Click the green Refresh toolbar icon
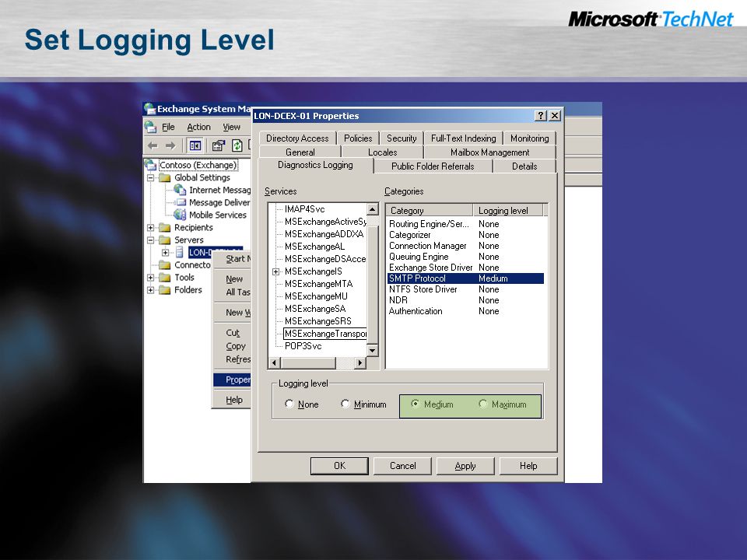 tap(237, 145)
